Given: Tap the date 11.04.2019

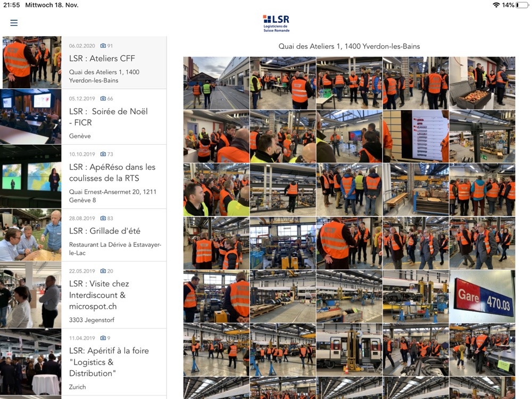Looking at the screenshot, I should click(x=82, y=338).
